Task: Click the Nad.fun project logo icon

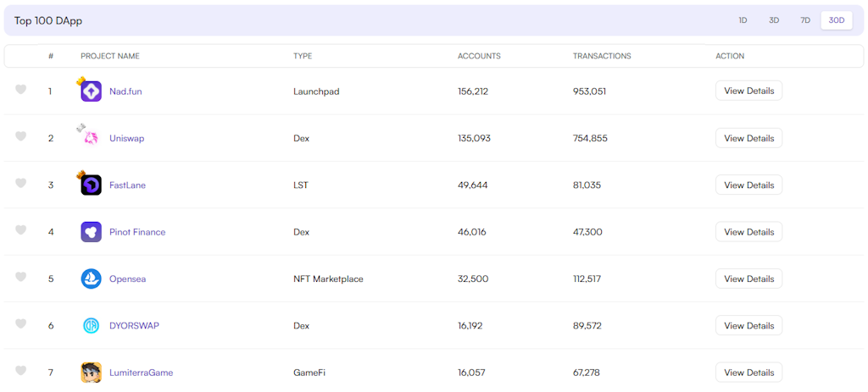Action: pyautogui.click(x=91, y=91)
